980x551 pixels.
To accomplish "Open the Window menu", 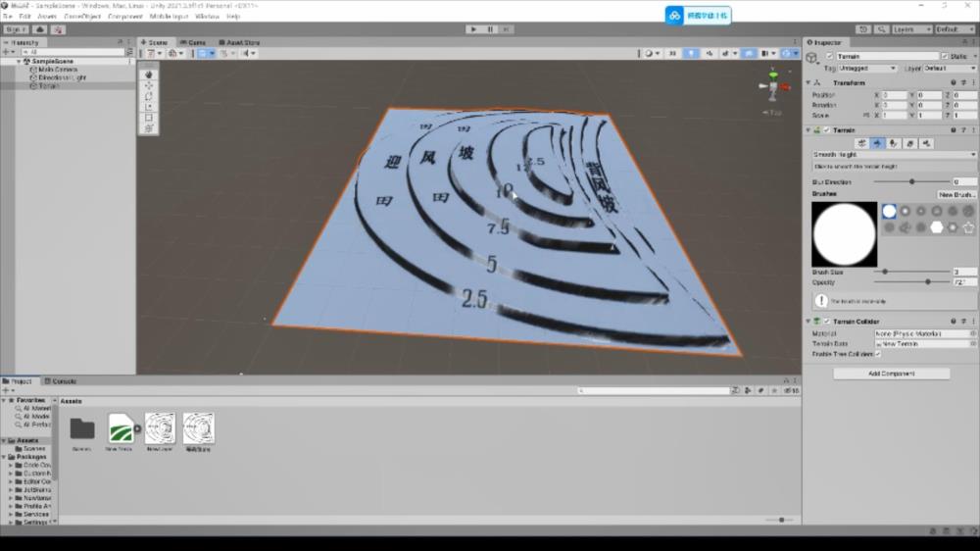I will coord(207,17).
